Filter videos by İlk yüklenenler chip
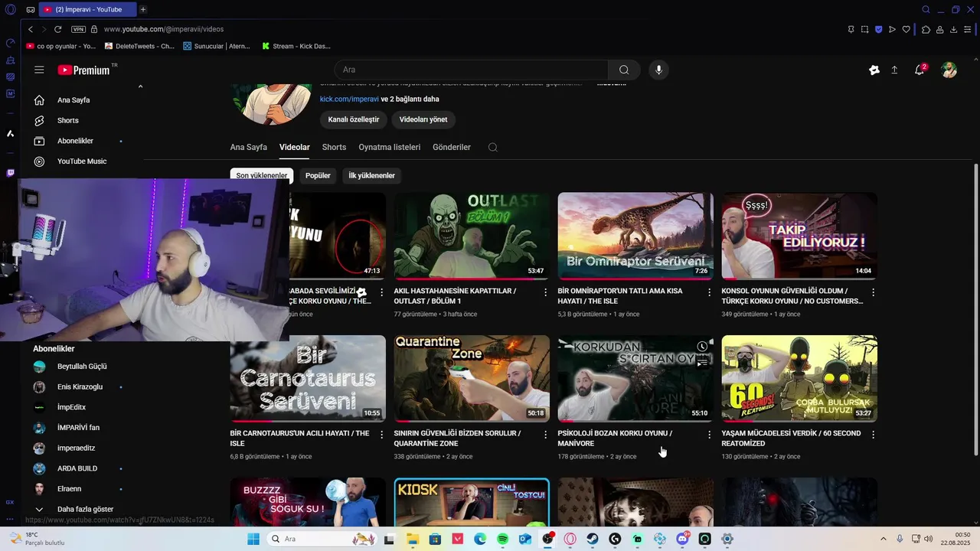This screenshot has width=980, height=551. [371, 175]
